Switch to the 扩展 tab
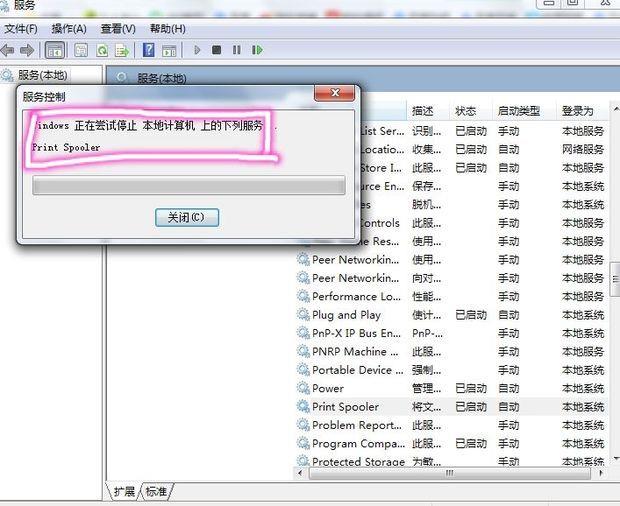 (124, 491)
